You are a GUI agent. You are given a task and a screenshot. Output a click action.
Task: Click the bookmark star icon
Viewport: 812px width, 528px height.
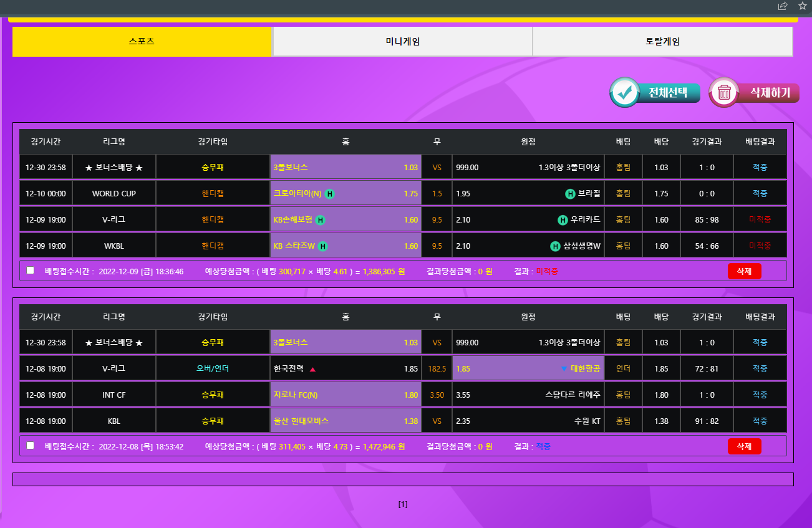click(x=803, y=6)
